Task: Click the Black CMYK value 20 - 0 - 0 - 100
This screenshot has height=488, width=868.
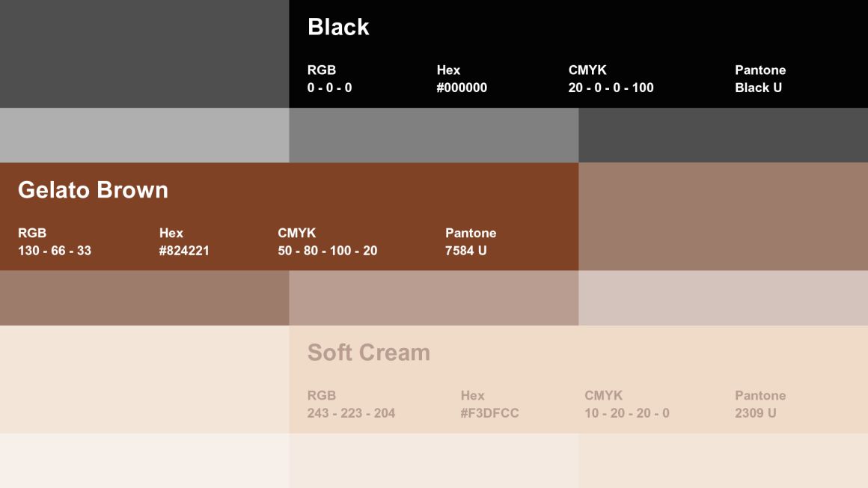Action: 611,88
